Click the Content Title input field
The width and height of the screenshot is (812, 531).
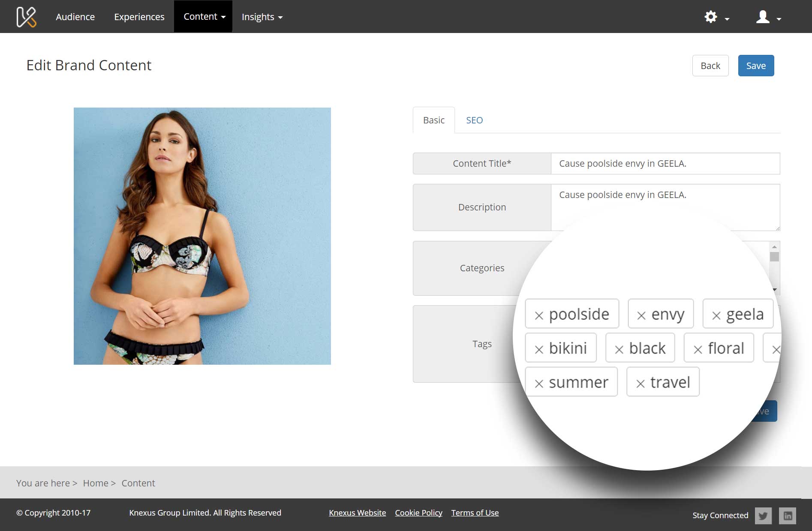665,164
